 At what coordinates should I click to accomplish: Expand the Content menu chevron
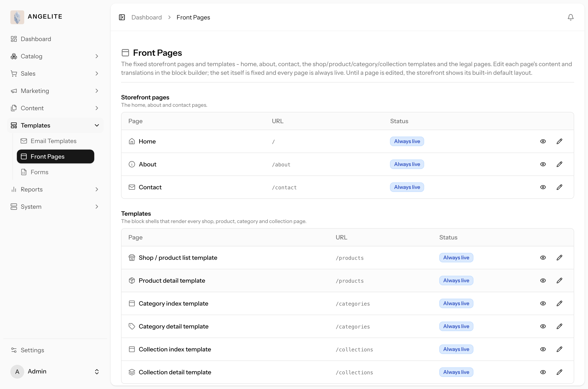pyautogui.click(x=97, y=108)
